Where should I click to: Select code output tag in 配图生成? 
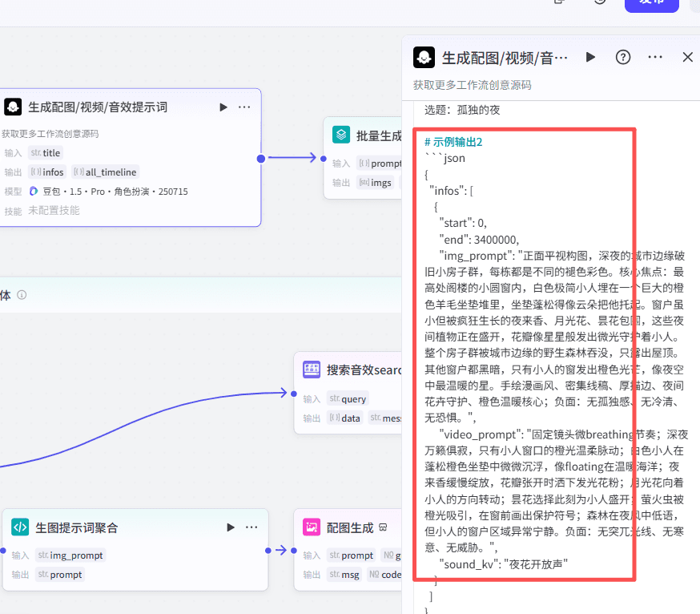pos(384,574)
